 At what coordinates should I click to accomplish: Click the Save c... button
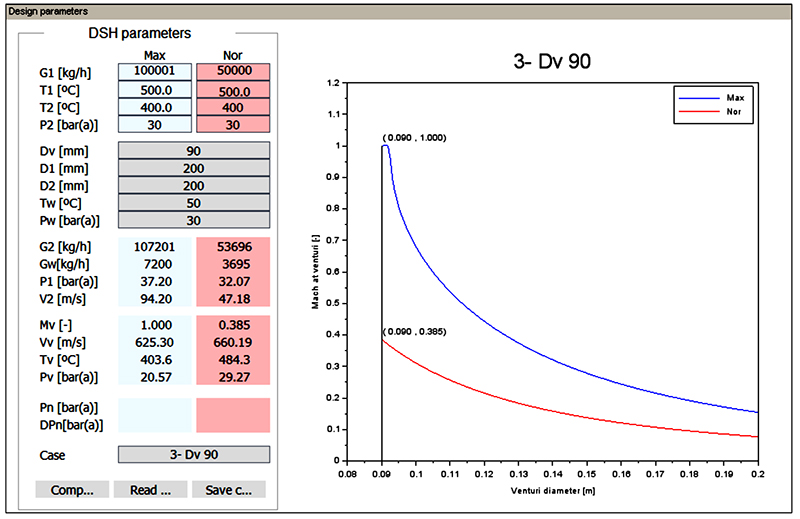click(229, 489)
